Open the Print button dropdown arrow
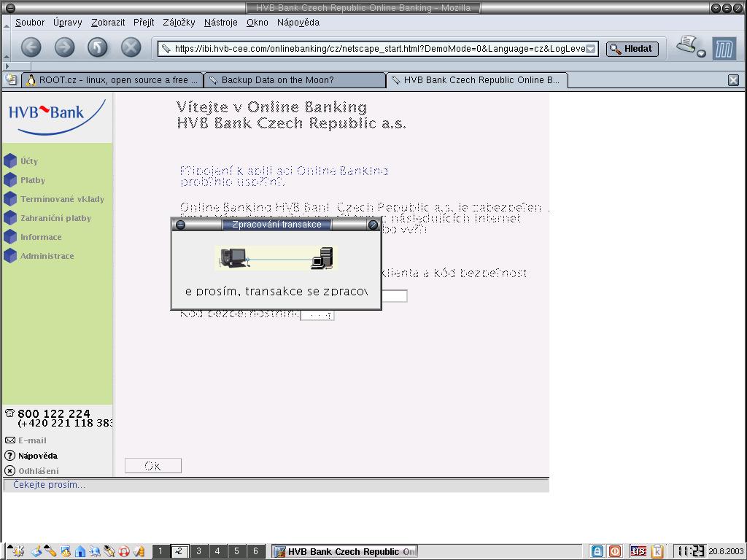The height and width of the screenshot is (560, 747). pos(701,53)
